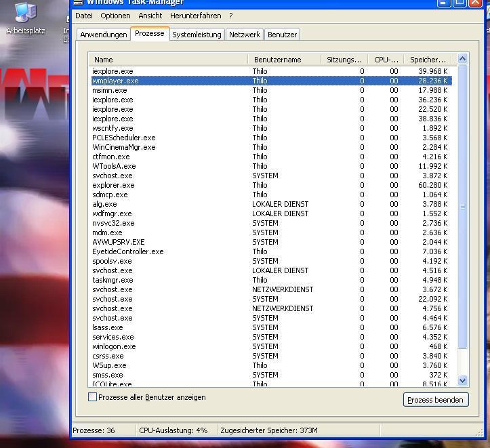Select the ctfmon.exe process
This screenshot has height=448, width=490.
click(x=271, y=157)
